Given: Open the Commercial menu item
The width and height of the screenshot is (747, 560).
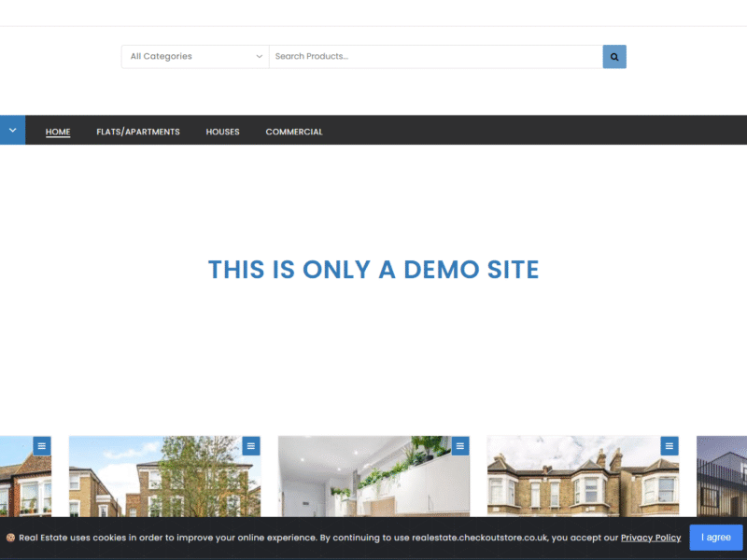Looking at the screenshot, I should click(x=294, y=132).
